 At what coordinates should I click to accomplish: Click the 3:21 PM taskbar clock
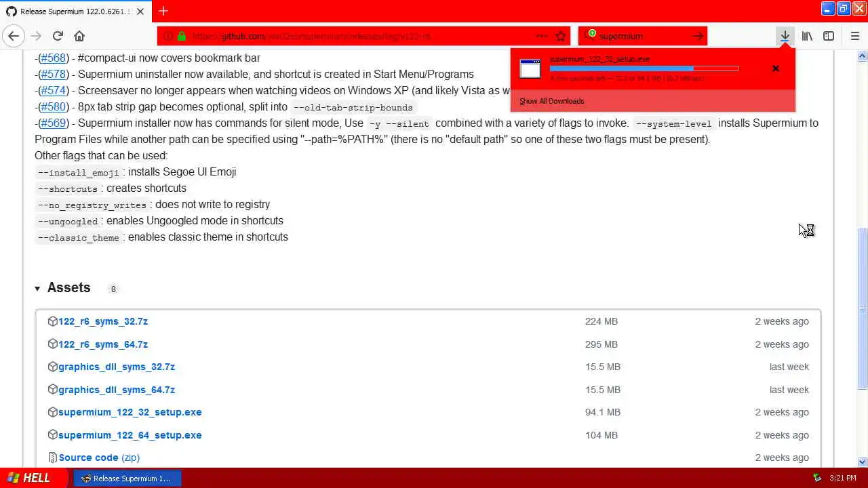(842, 478)
